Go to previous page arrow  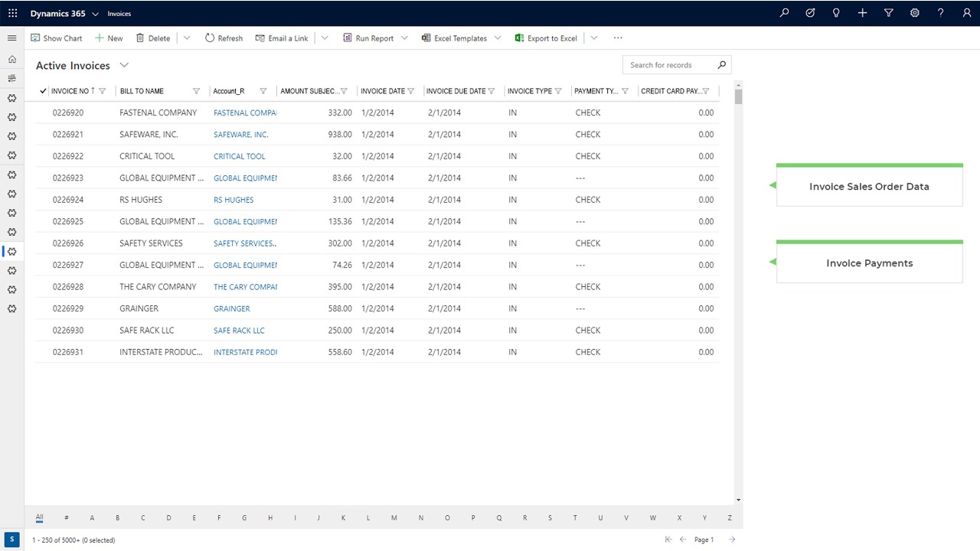[683, 540]
